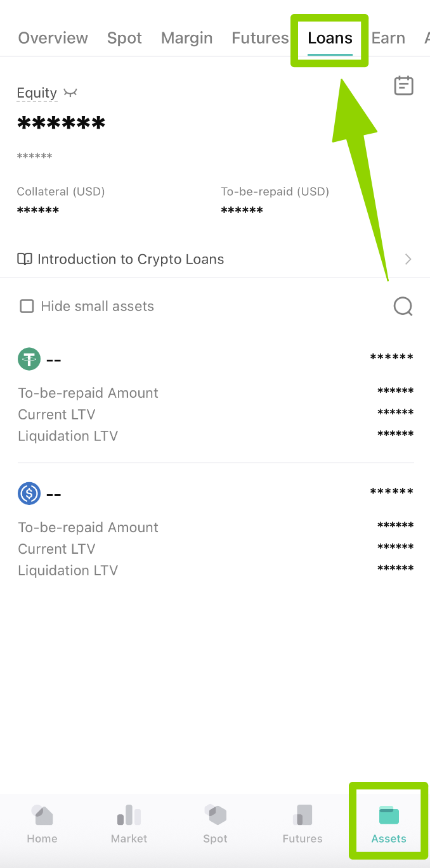This screenshot has width=430, height=868.
Task: Switch to the Margin tab
Action: click(x=187, y=38)
